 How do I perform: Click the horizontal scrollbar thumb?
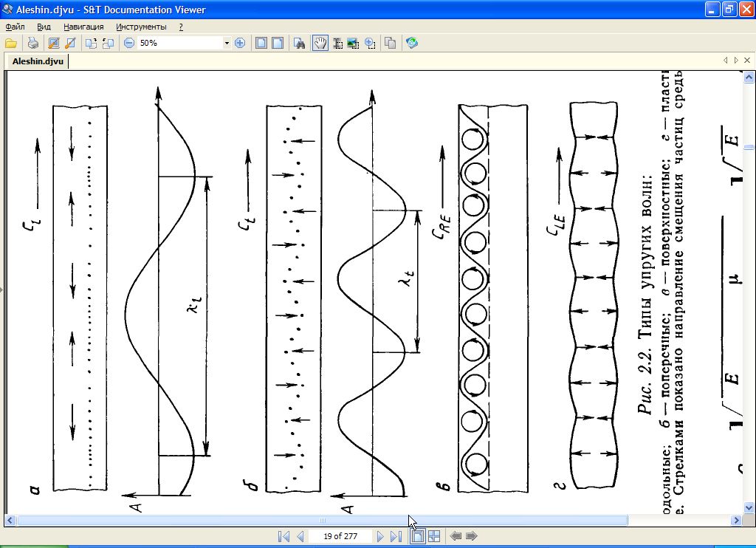[x=322, y=520]
